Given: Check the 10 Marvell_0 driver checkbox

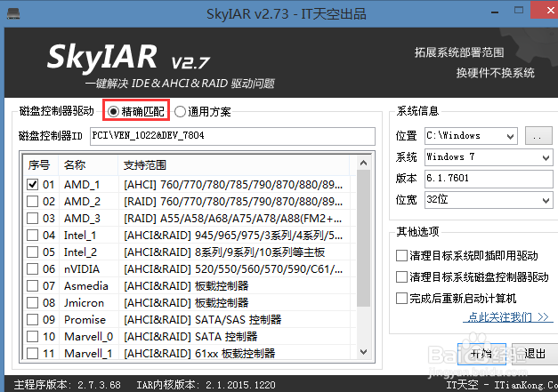Looking at the screenshot, I should (x=32, y=337).
